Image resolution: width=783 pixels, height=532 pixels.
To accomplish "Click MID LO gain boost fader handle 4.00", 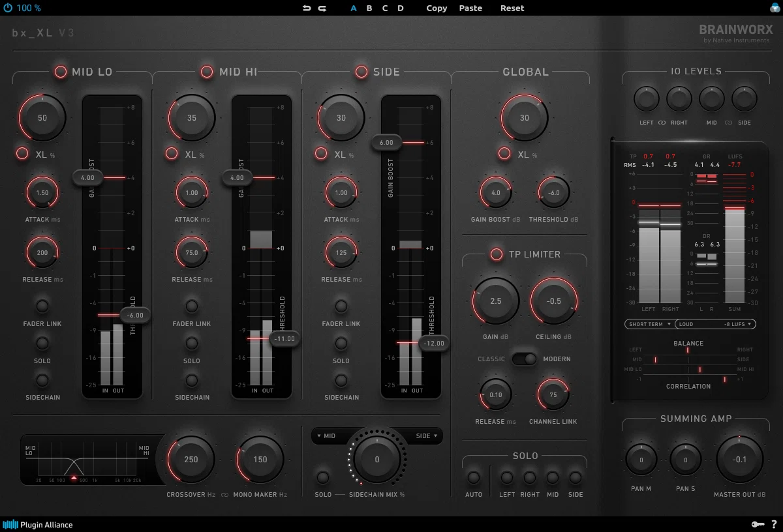I will point(87,177).
